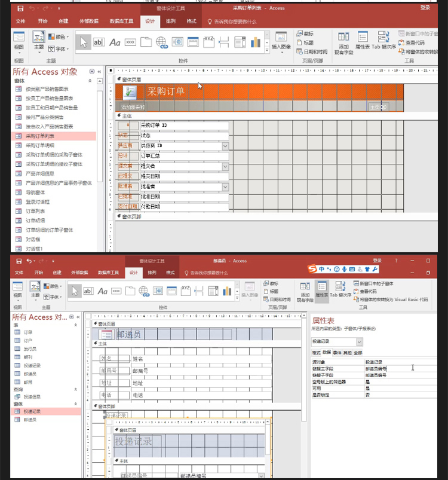Viewport: 448px width, 480px height.
Task: Open the 供应商 ID combo box arrow
Action: (x=225, y=146)
